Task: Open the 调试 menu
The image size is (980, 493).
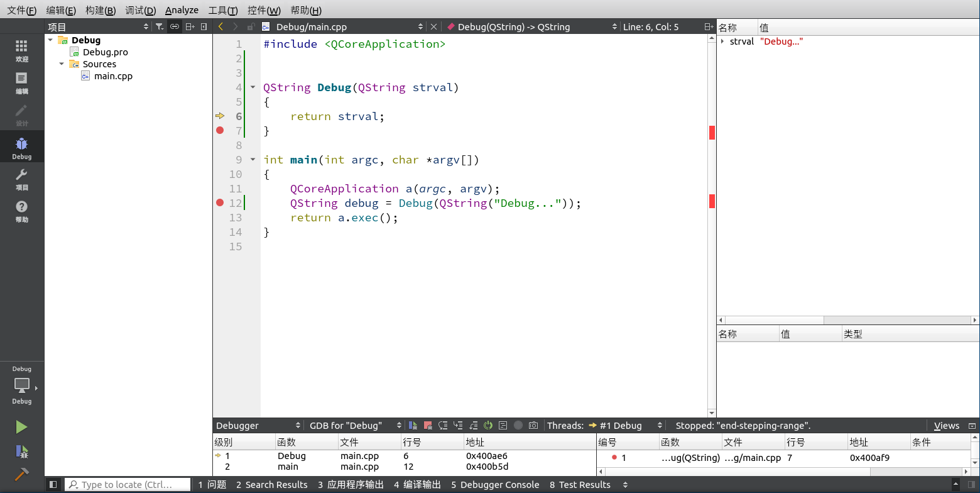Action: (139, 9)
